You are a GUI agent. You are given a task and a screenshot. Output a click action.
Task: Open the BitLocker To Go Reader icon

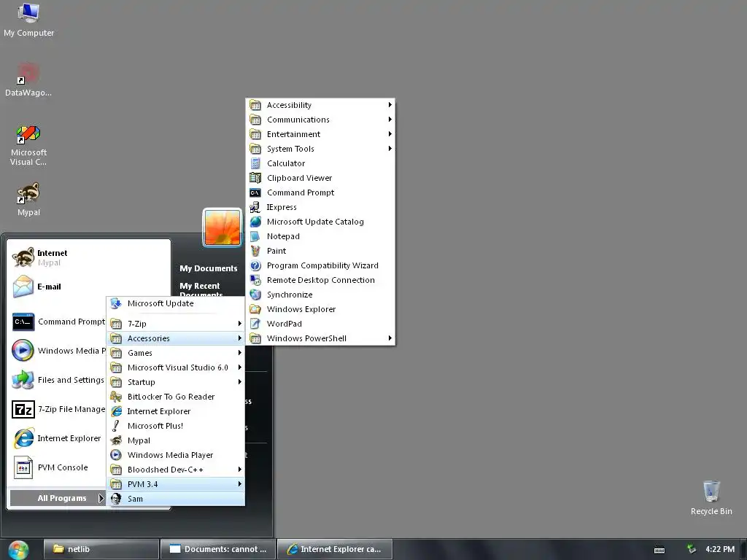pyautogui.click(x=116, y=397)
